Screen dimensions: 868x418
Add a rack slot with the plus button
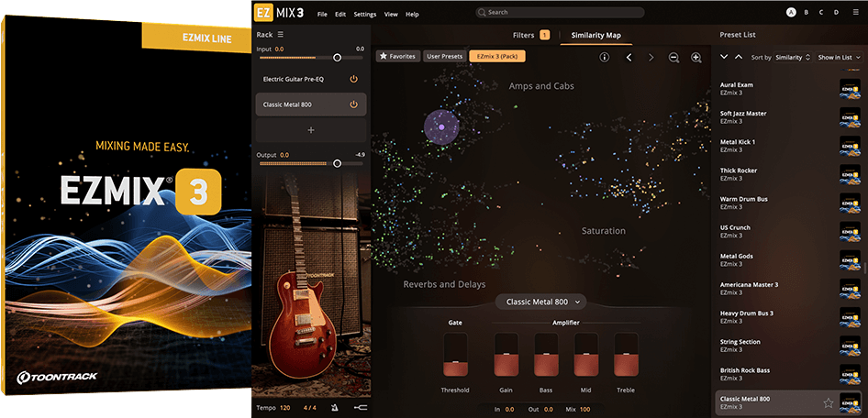[x=310, y=130]
